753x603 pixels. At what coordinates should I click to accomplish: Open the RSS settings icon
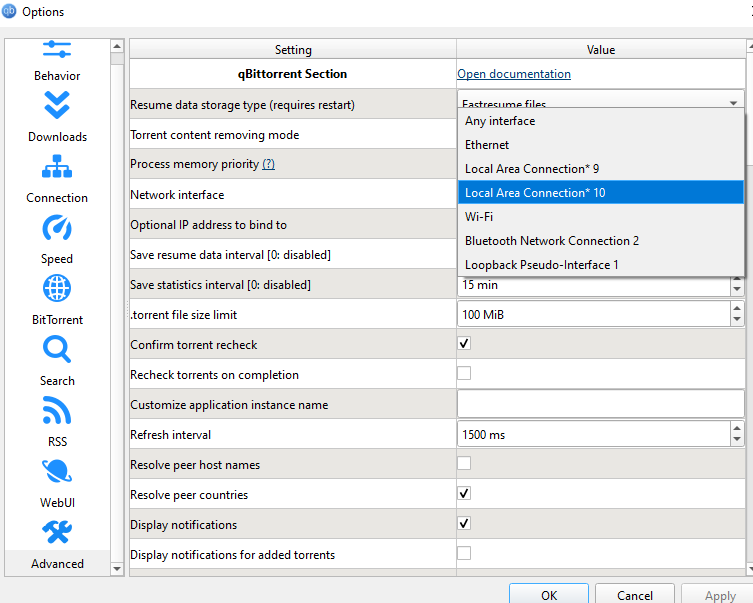click(x=57, y=410)
